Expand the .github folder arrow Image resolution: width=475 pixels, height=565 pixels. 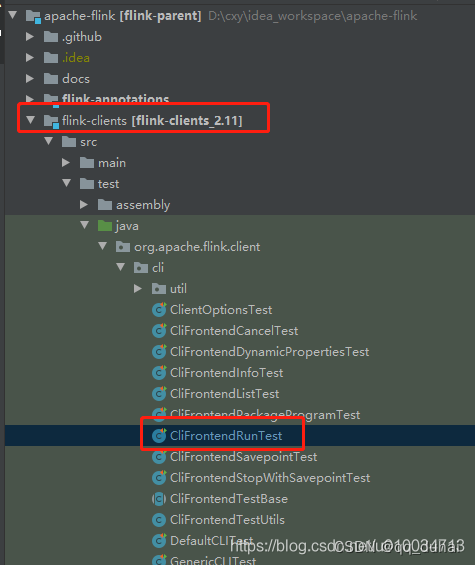tap(30, 36)
